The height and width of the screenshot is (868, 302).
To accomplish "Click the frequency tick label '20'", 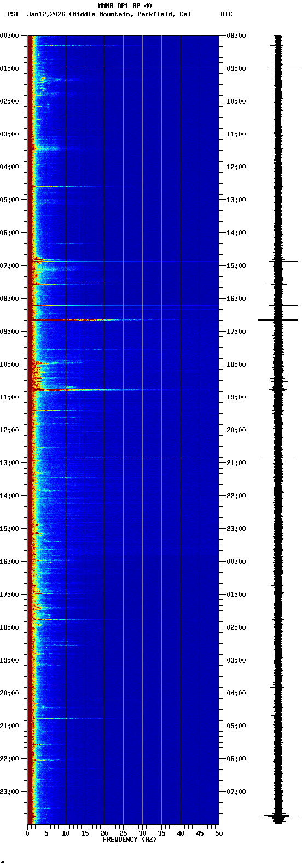I will tap(104, 833).
